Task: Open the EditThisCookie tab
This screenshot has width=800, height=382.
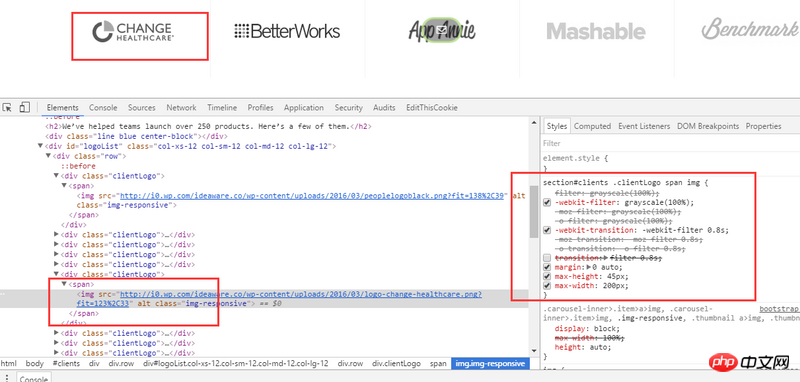Action: tap(432, 108)
